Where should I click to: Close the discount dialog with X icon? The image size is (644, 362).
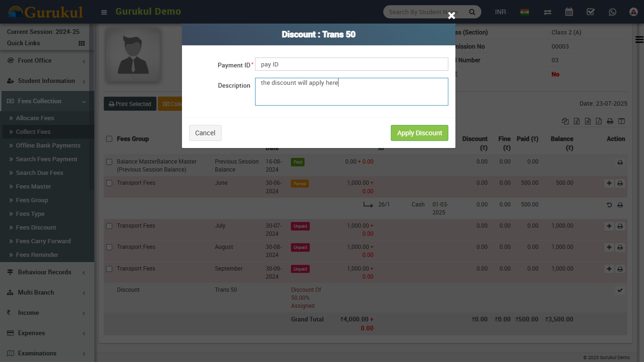coord(452,16)
